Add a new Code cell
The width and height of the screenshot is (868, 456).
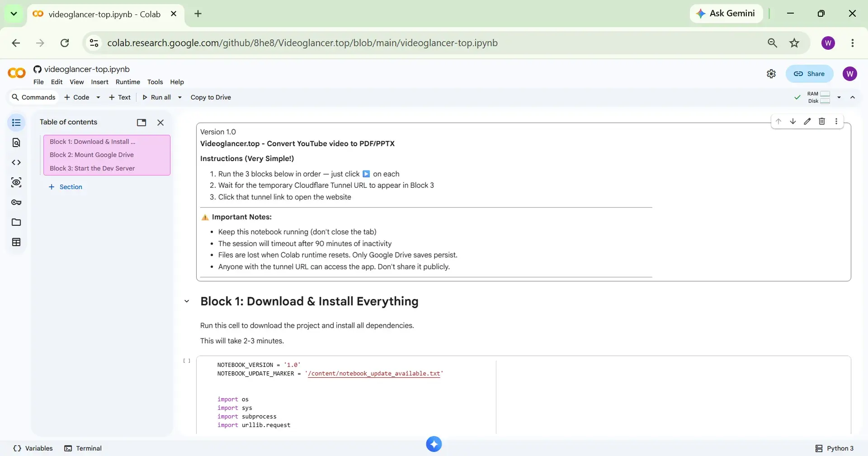pyautogui.click(x=77, y=97)
